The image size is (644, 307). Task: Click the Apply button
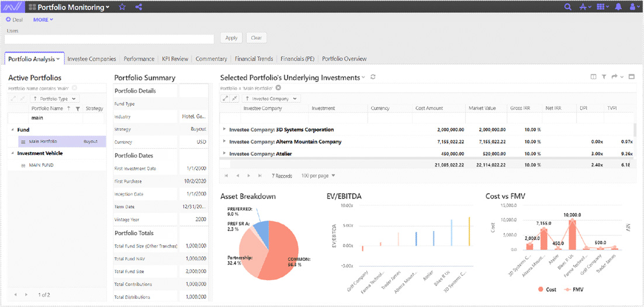231,38
